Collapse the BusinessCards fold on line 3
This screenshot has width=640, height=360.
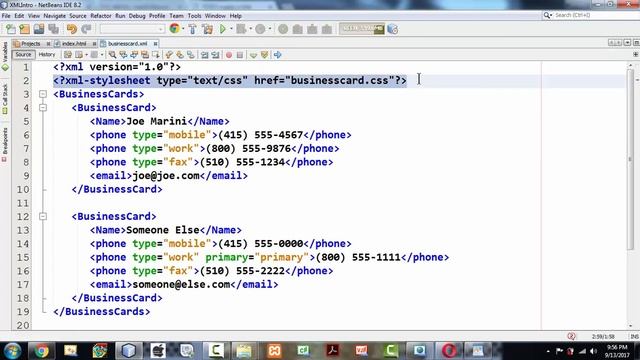[x=43, y=94]
